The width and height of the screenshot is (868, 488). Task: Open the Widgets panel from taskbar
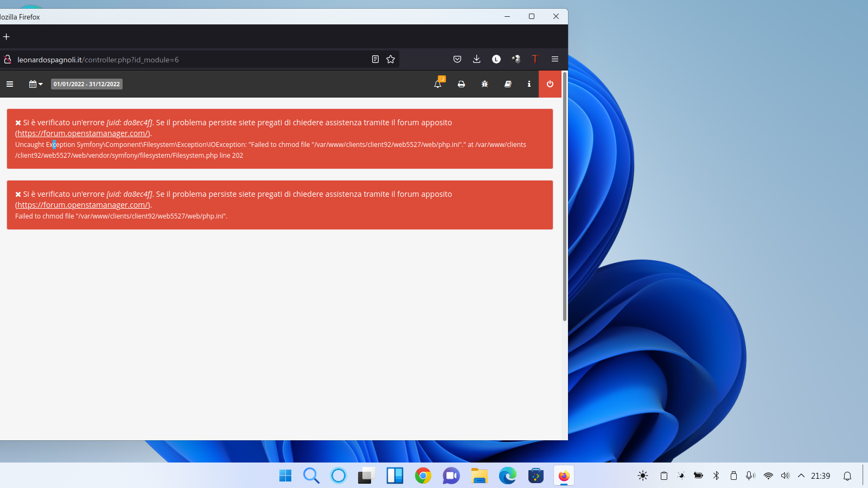pos(395,476)
